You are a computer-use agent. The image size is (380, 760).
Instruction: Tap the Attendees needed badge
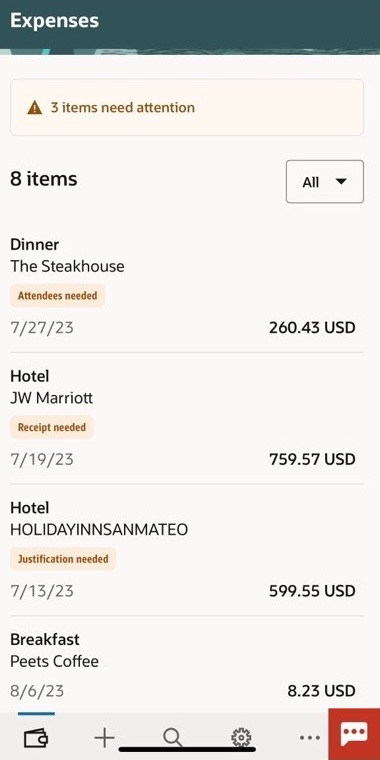point(58,296)
